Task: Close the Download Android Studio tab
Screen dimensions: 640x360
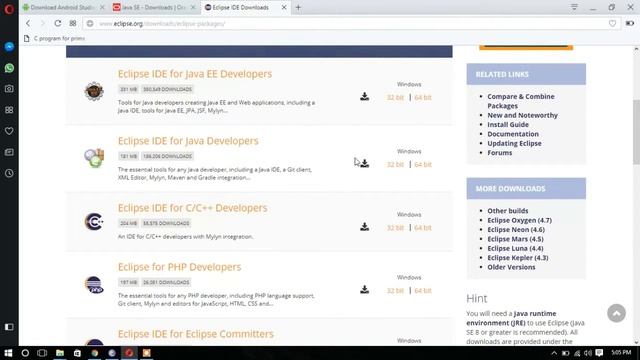Action: (x=102, y=7)
